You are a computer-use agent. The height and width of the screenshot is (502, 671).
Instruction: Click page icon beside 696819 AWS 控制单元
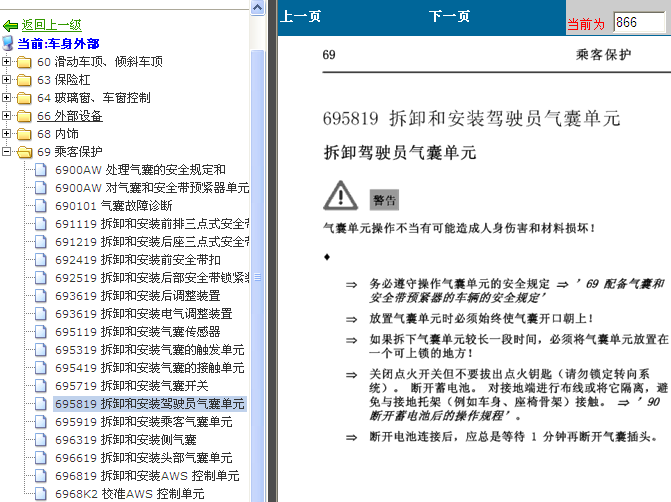pyautogui.click(x=41, y=475)
